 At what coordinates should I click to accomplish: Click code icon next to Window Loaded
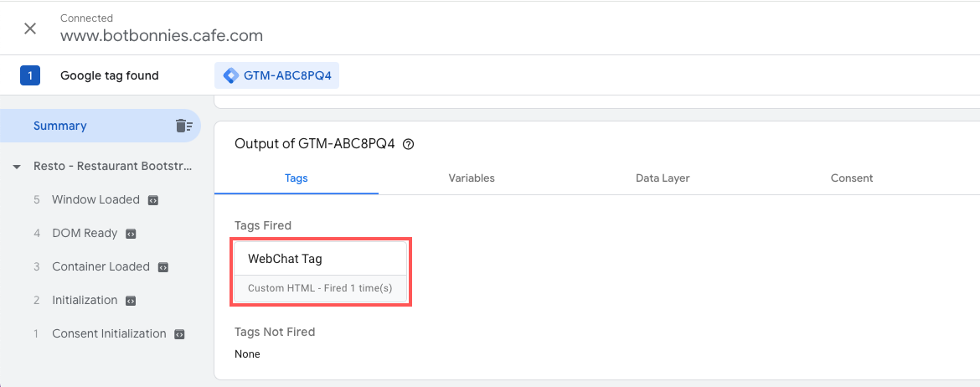153,200
